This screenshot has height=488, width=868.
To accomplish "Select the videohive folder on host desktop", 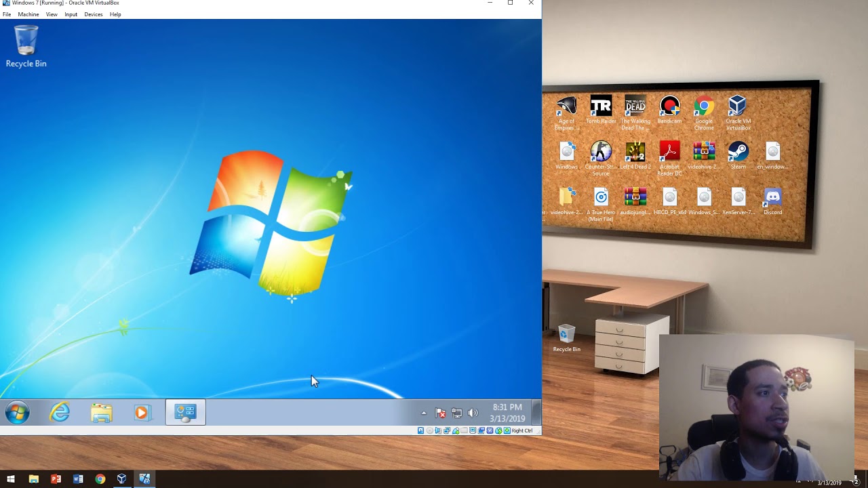I will 566,201.
